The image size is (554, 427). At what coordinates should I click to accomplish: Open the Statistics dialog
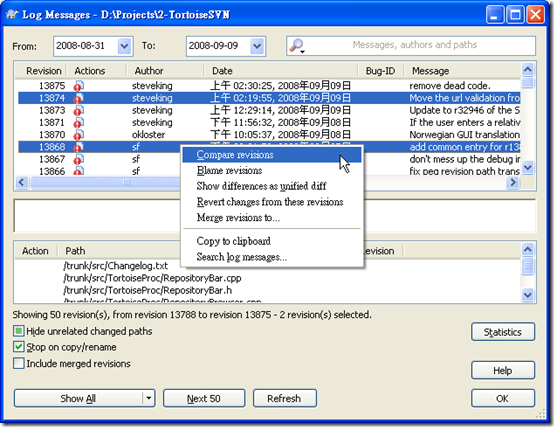(502, 332)
